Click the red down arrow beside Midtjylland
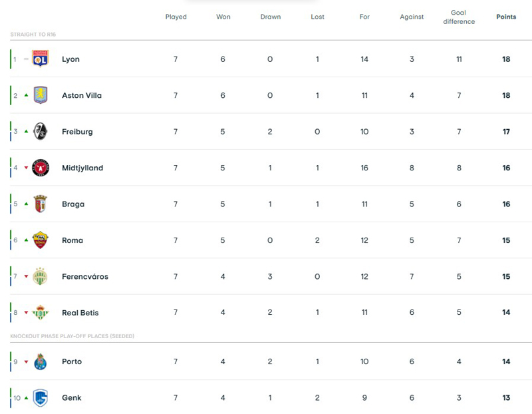 coord(26,168)
